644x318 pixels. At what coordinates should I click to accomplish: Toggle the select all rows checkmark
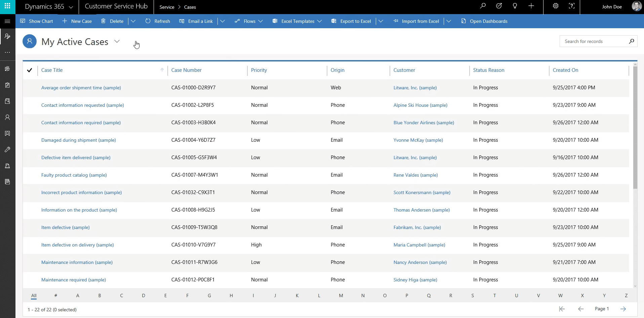[x=30, y=70]
